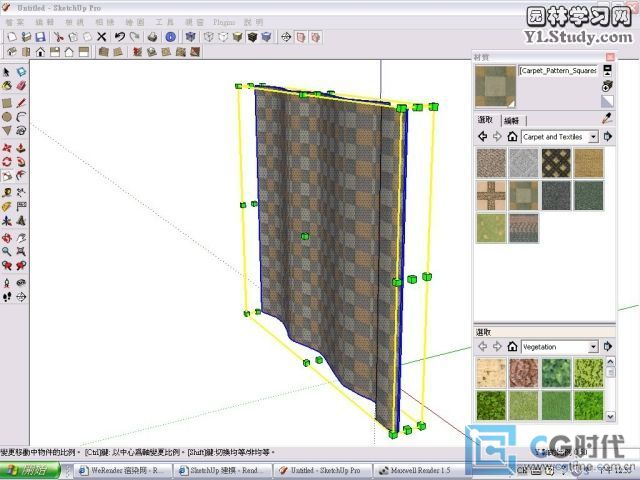Open Untitled - SketchUp Pro taskbar button
The width and height of the screenshot is (640, 480).
click(322, 471)
